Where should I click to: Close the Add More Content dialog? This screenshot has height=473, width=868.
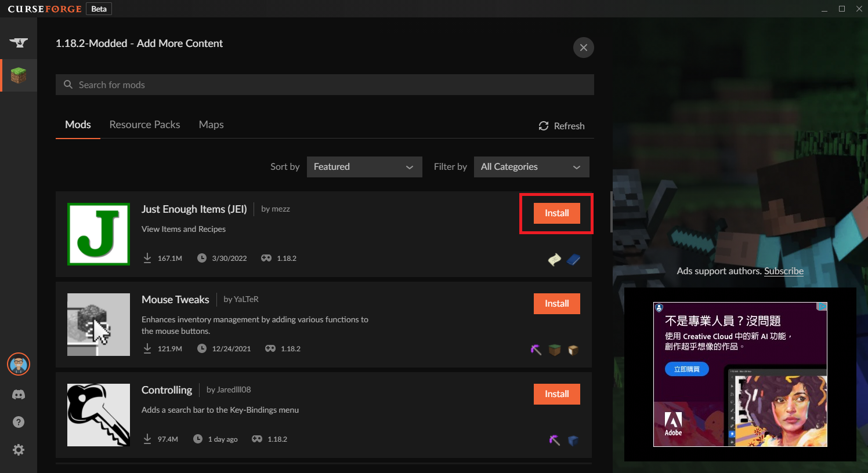[x=583, y=48]
